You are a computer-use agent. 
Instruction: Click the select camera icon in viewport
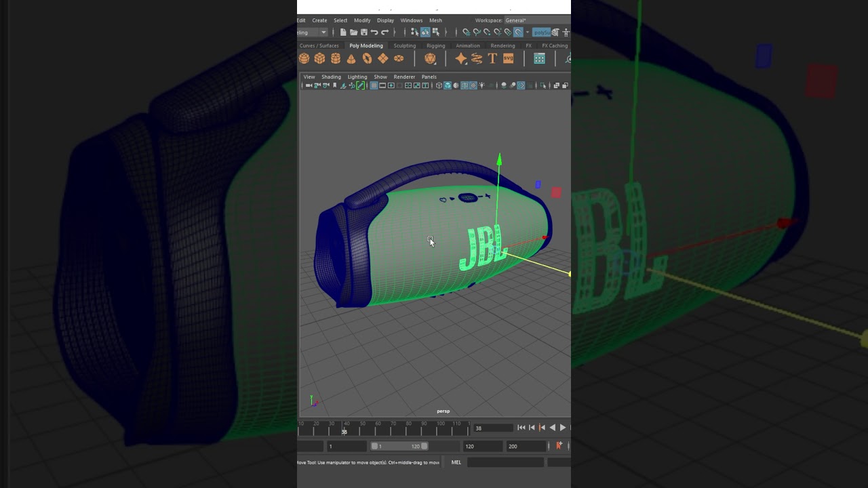(309, 85)
